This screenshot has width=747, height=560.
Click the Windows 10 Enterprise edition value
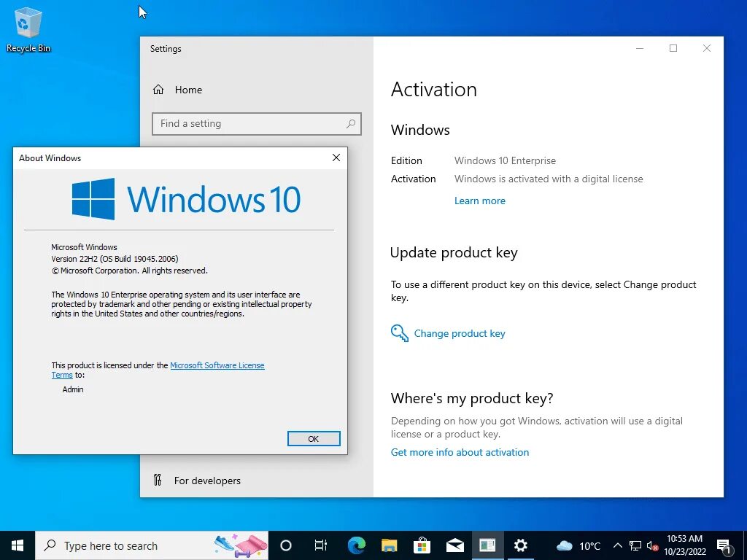(505, 160)
